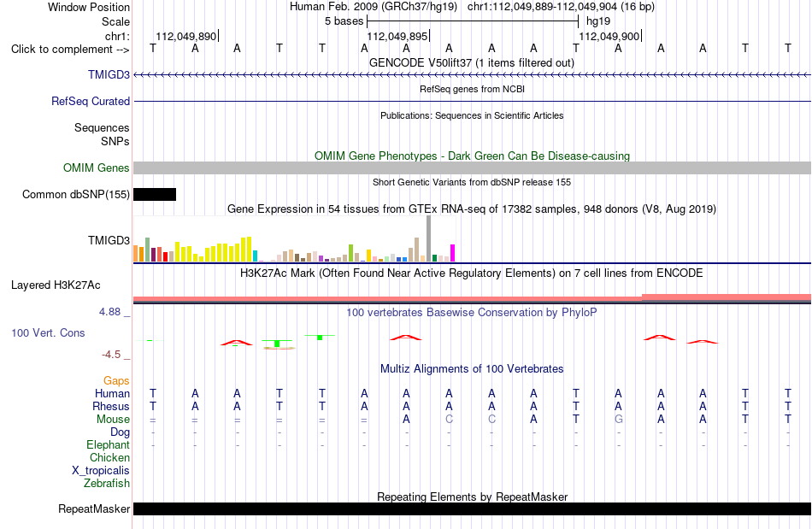This screenshot has height=529, width=812.
Task: Click the 112,049,890 ruler position
Action: click(186, 36)
